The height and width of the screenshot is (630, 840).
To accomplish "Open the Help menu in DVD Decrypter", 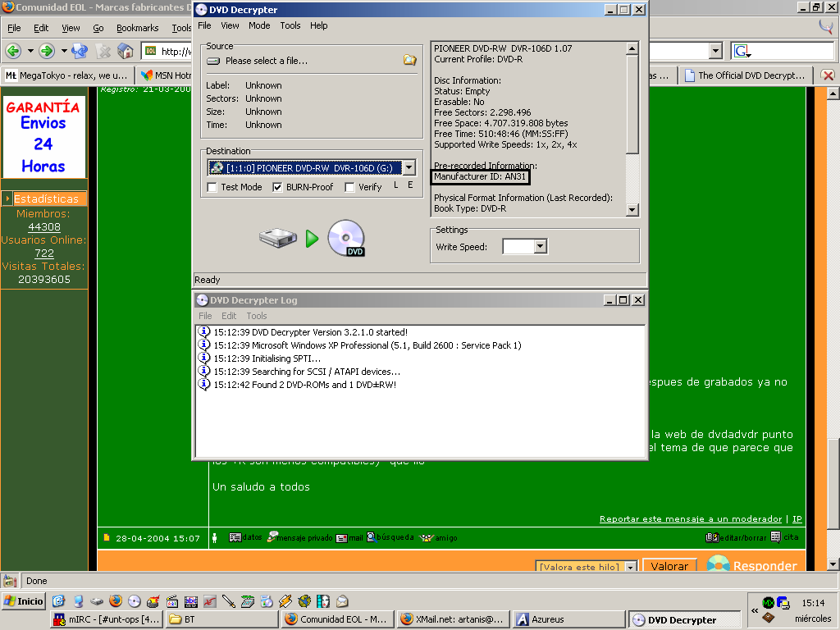I will [x=319, y=25].
